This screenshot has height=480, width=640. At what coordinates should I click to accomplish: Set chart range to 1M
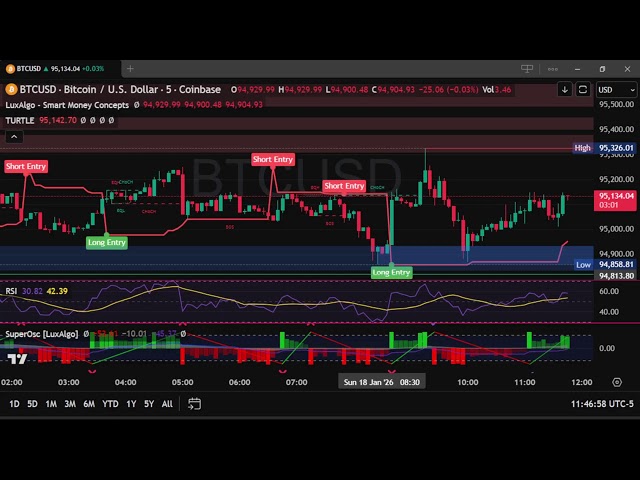[x=51, y=404]
